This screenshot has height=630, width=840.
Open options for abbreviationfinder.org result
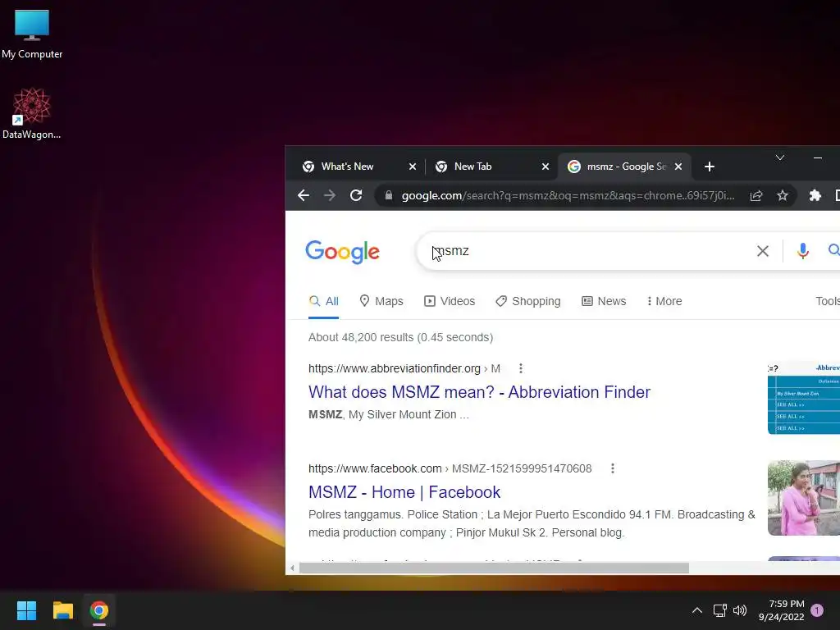pyautogui.click(x=521, y=368)
